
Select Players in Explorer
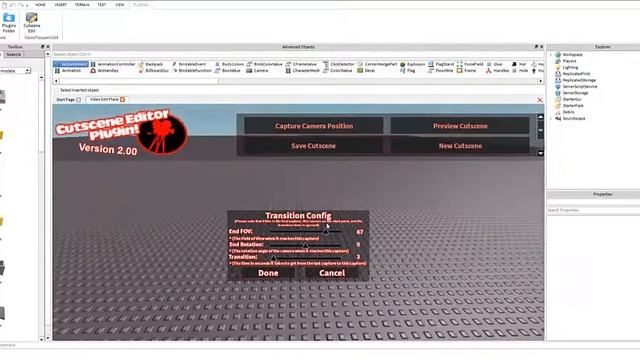(569, 61)
